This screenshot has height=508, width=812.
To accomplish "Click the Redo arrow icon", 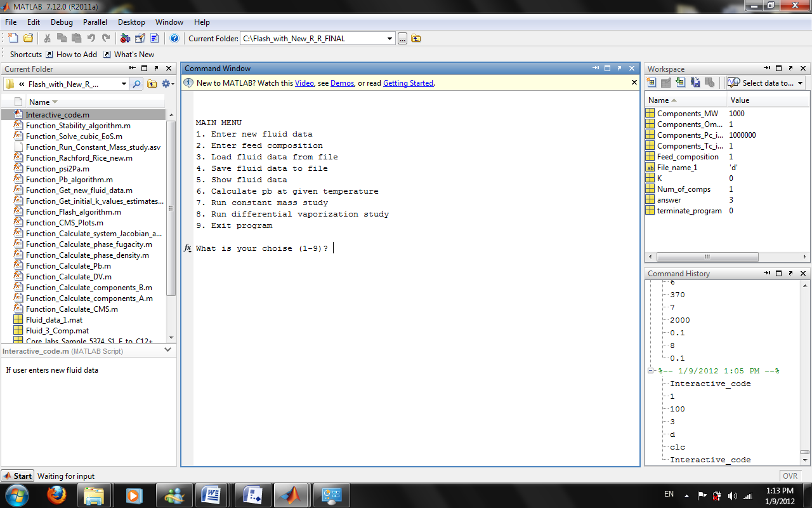I will [x=106, y=38].
